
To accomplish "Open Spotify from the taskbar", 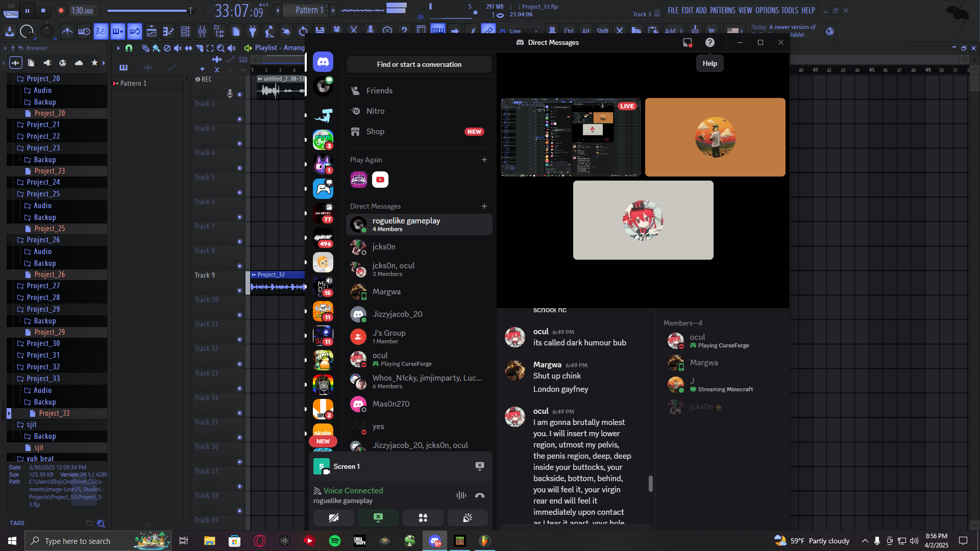I will tap(335, 541).
